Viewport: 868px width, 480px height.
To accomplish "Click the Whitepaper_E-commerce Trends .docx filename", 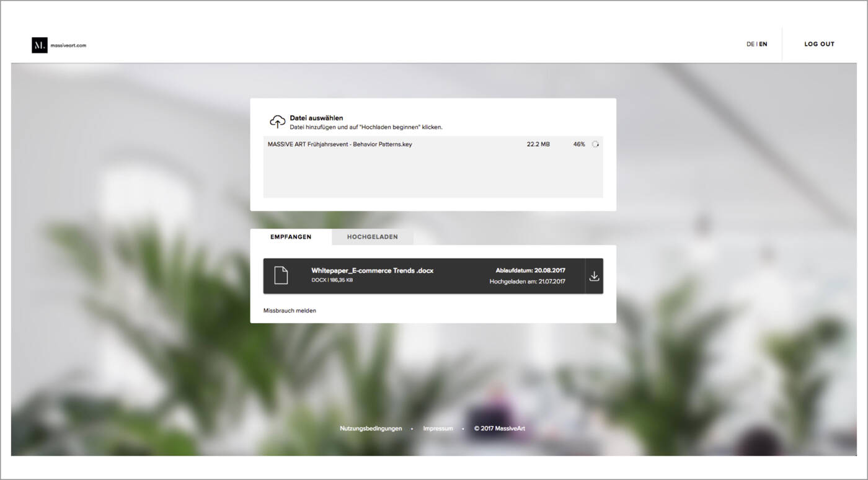I will 372,270.
